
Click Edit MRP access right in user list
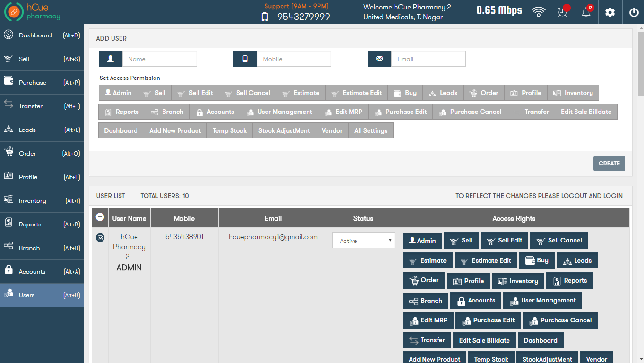[428, 320]
